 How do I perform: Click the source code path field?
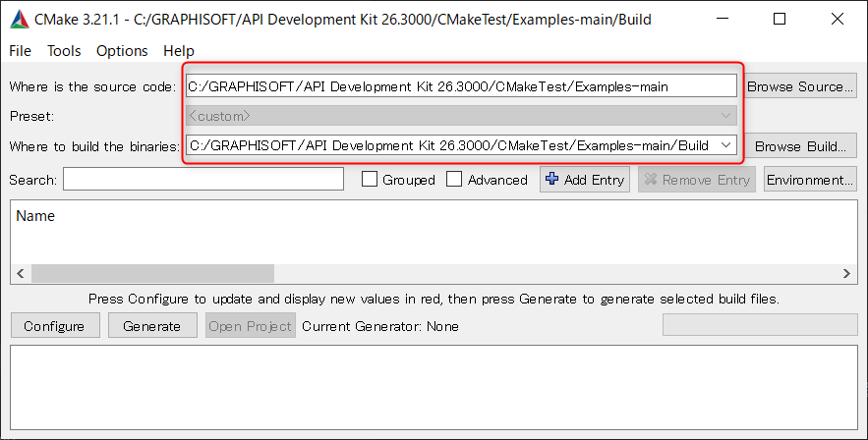(460, 86)
